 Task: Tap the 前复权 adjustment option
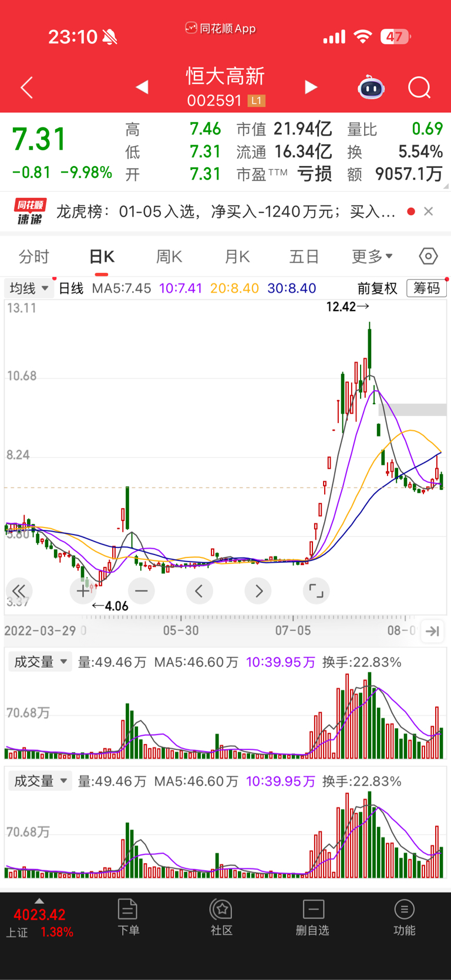click(378, 288)
